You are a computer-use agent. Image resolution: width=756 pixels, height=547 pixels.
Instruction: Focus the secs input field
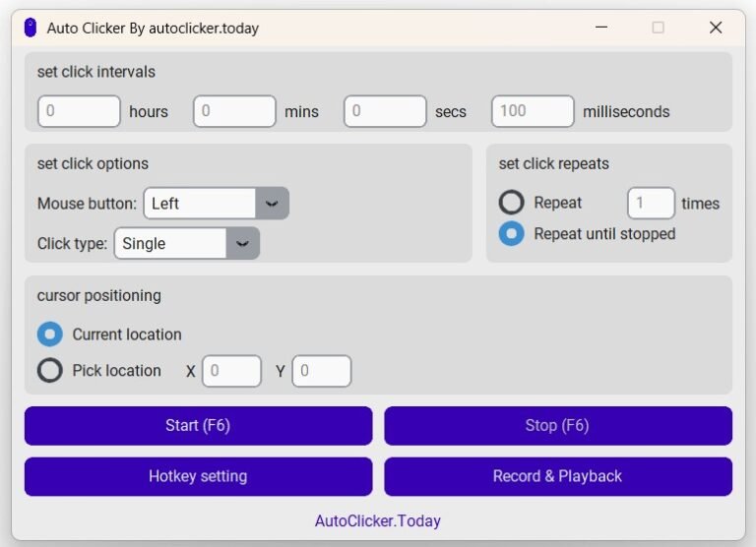385,111
